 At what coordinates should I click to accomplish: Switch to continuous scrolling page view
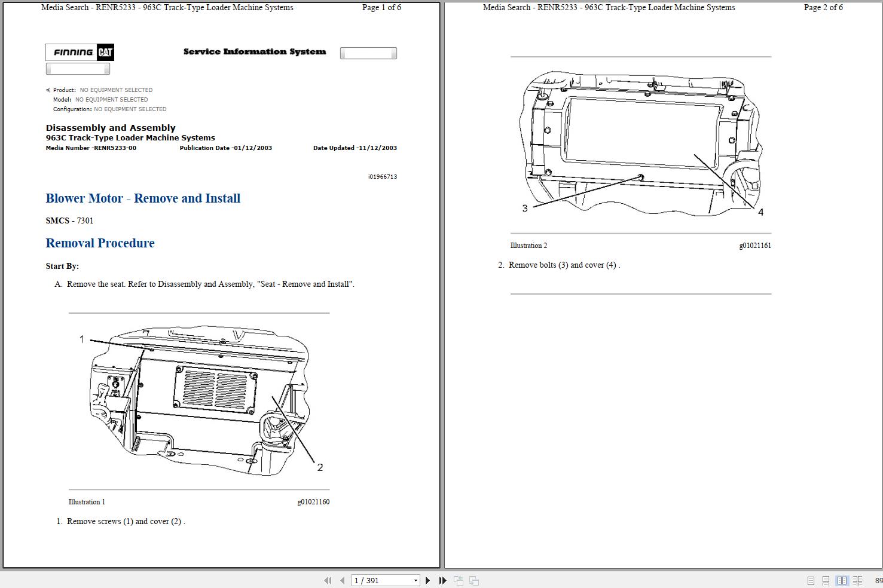pos(826,580)
